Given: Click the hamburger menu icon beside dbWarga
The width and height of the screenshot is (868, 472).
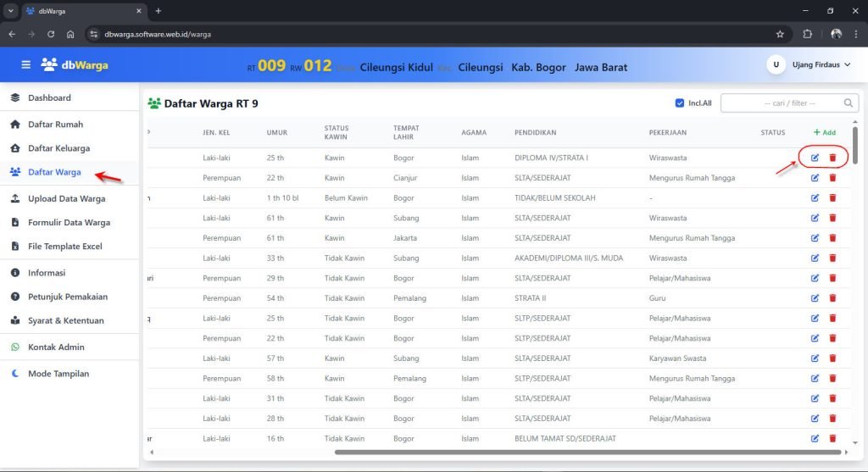Looking at the screenshot, I should (x=26, y=64).
